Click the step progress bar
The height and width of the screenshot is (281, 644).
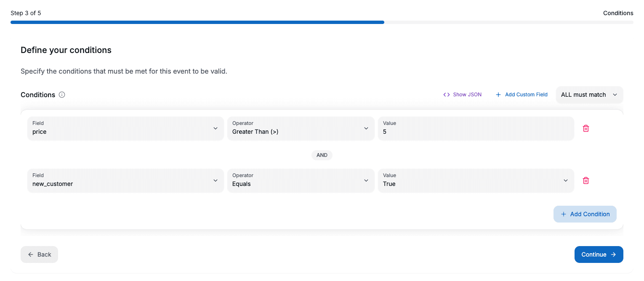[x=322, y=22]
